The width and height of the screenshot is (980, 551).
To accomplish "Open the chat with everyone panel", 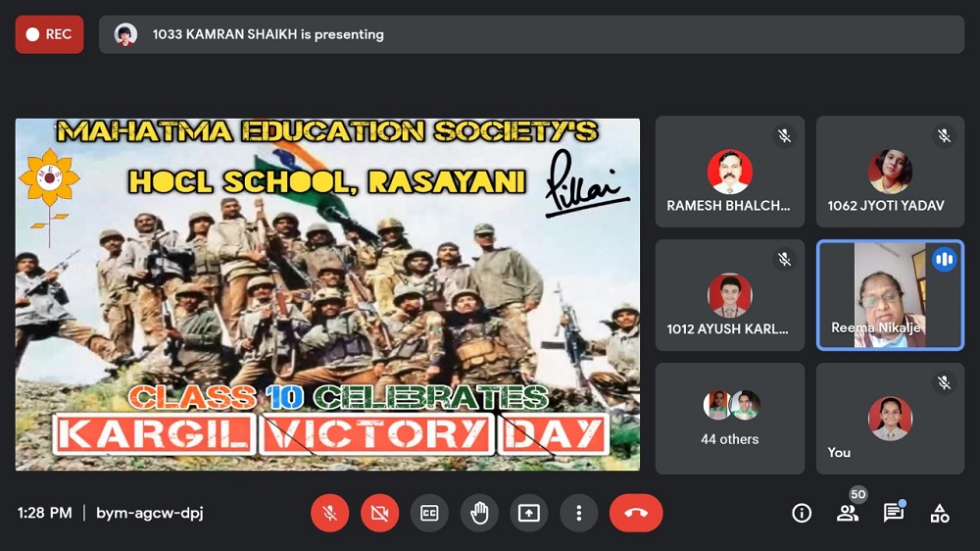I will click(893, 513).
